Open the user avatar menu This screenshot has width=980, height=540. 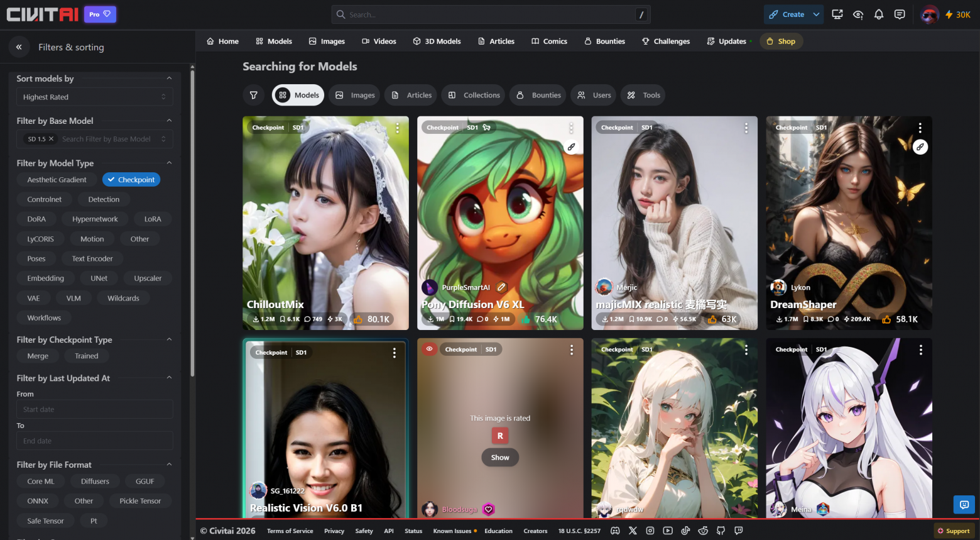coord(930,14)
